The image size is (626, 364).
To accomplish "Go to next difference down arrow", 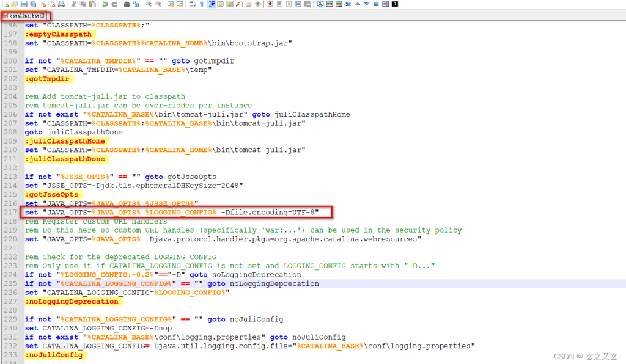I will click(367, 4).
